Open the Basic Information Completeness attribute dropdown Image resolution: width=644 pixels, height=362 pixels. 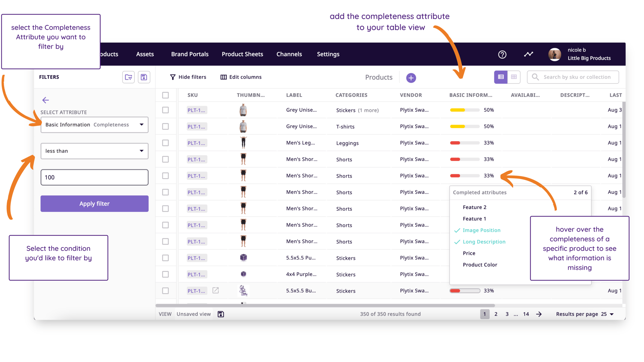[x=94, y=125]
